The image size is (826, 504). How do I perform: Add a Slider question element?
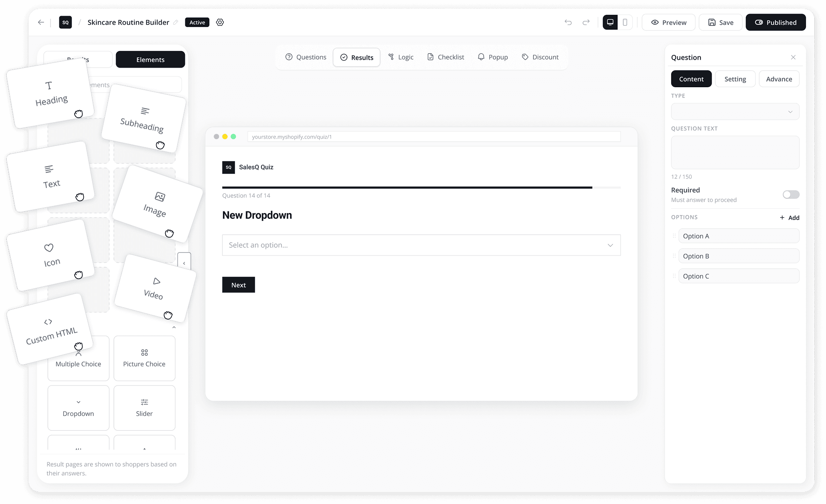(x=144, y=408)
